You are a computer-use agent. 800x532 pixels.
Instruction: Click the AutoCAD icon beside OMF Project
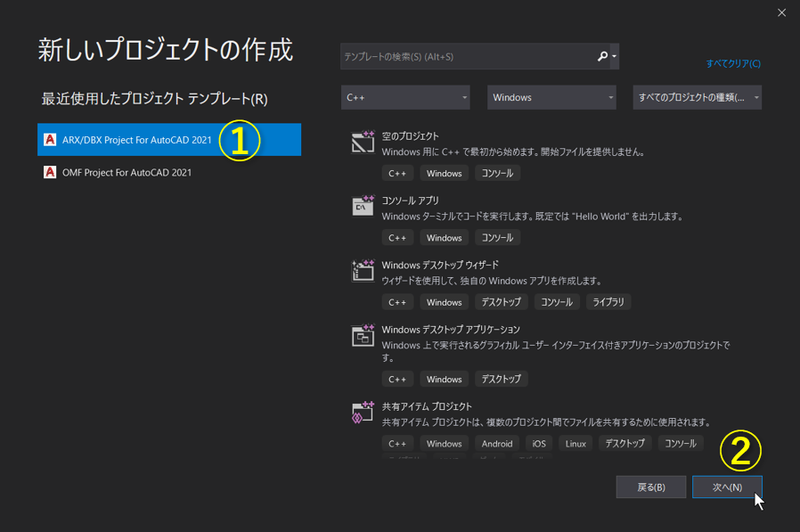50,172
